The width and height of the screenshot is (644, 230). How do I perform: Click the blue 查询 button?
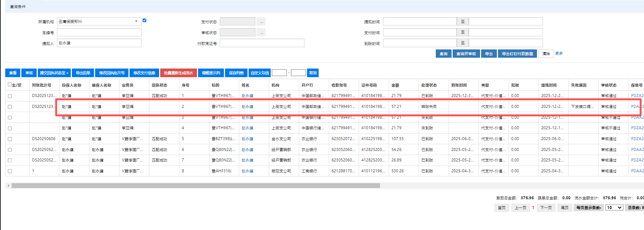(x=443, y=54)
